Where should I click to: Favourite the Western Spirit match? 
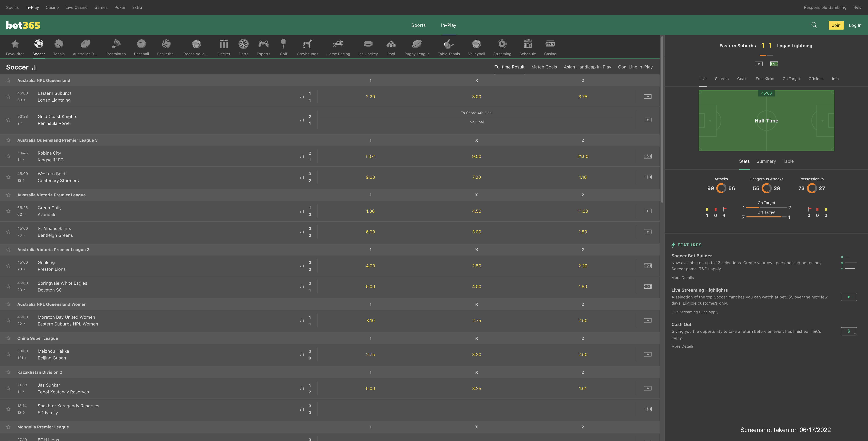pos(8,177)
